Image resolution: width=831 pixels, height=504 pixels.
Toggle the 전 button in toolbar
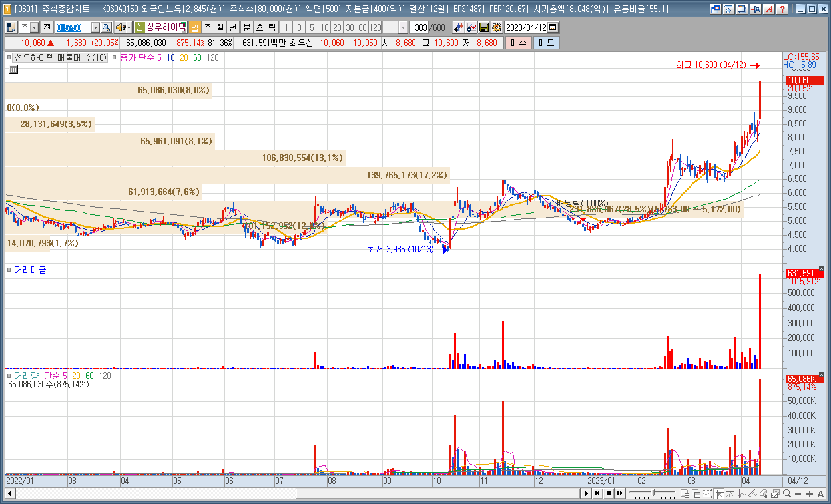click(x=47, y=27)
